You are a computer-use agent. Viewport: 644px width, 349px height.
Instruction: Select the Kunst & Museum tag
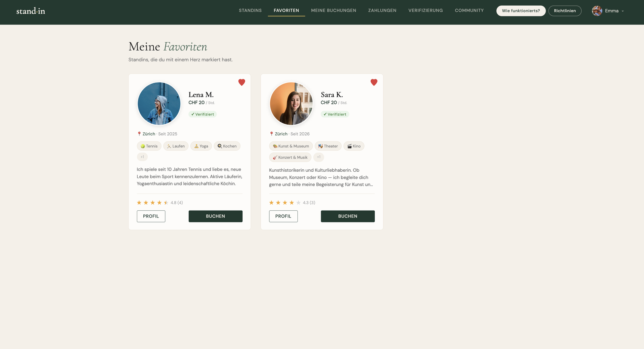[291, 146]
